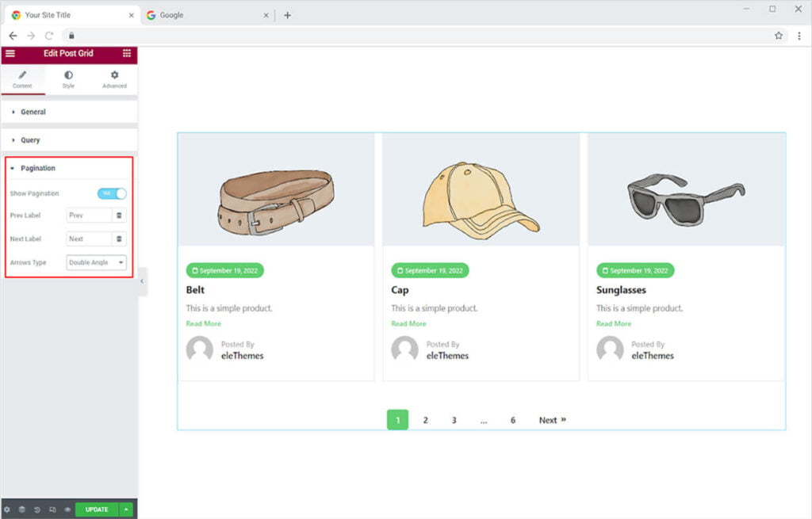Collapse the Pagination section
This screenshot has height=519, width=812.
(x=37, y=168)
